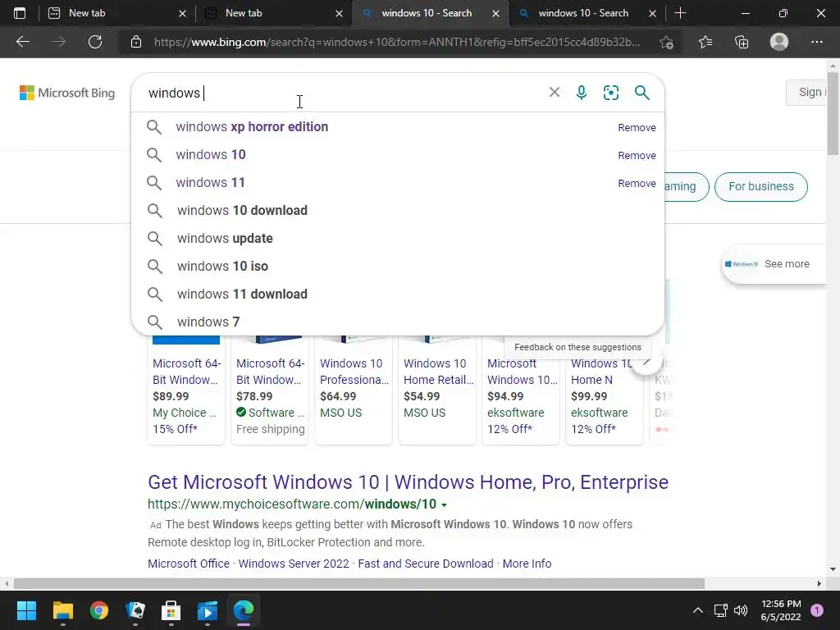Viewport: 840px width, 630px height.
Task: Click the Windows 10 See more card
Action: (x=774, y=264)
